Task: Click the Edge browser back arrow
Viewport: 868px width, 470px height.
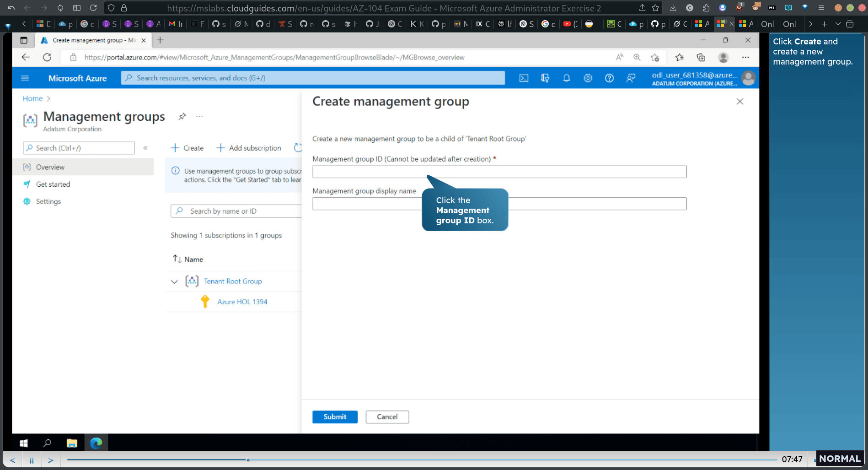Action: tap(26, 57)
